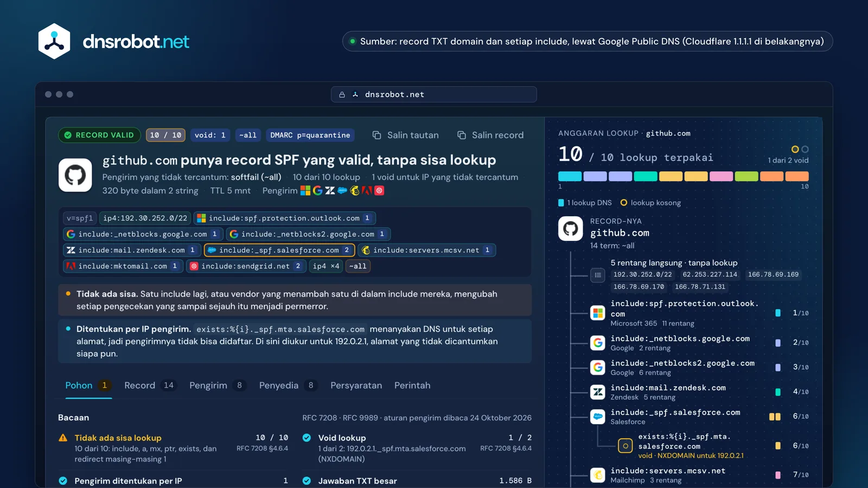This screenshot has width=868, height=488.
Task: Click the first cyan lookup budget segment
Action: (570, 176)
